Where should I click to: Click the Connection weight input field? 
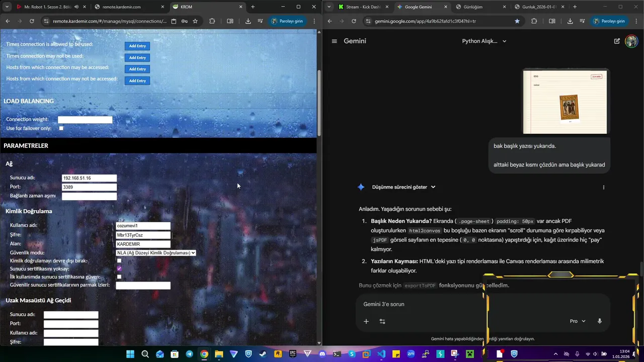pos(85,120)
